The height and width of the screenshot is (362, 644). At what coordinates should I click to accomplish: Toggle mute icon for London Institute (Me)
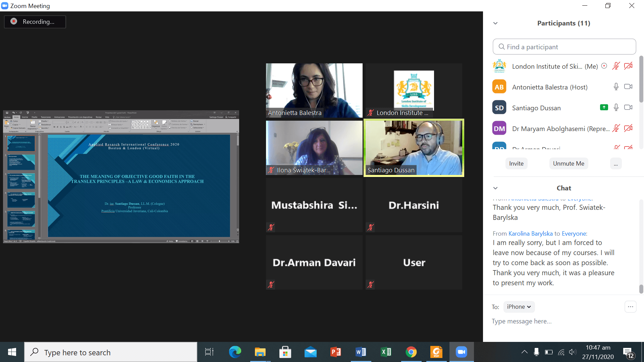(616, 66)
